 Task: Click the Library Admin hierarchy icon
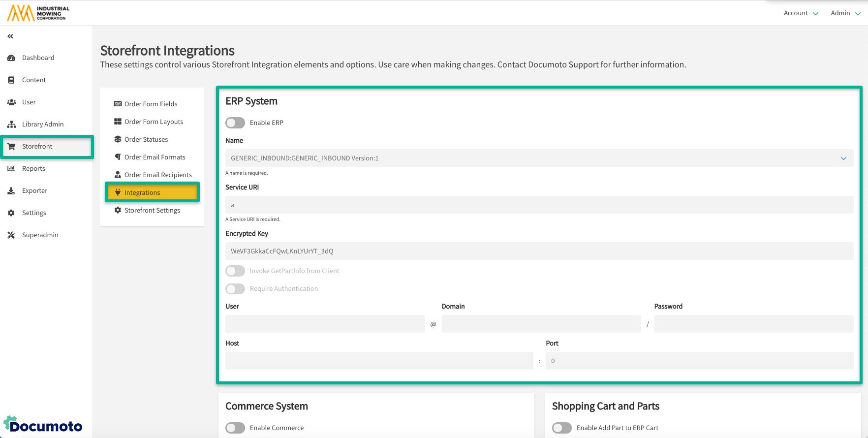(x=11, y=125)
